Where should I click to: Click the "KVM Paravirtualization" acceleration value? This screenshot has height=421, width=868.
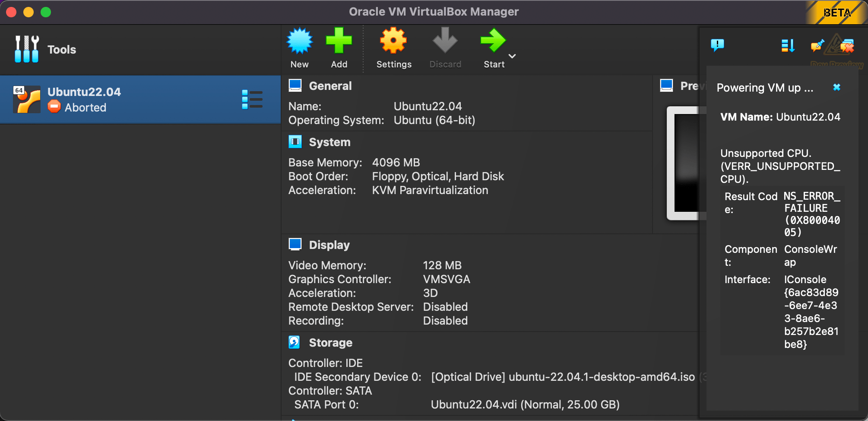(430, 190)
